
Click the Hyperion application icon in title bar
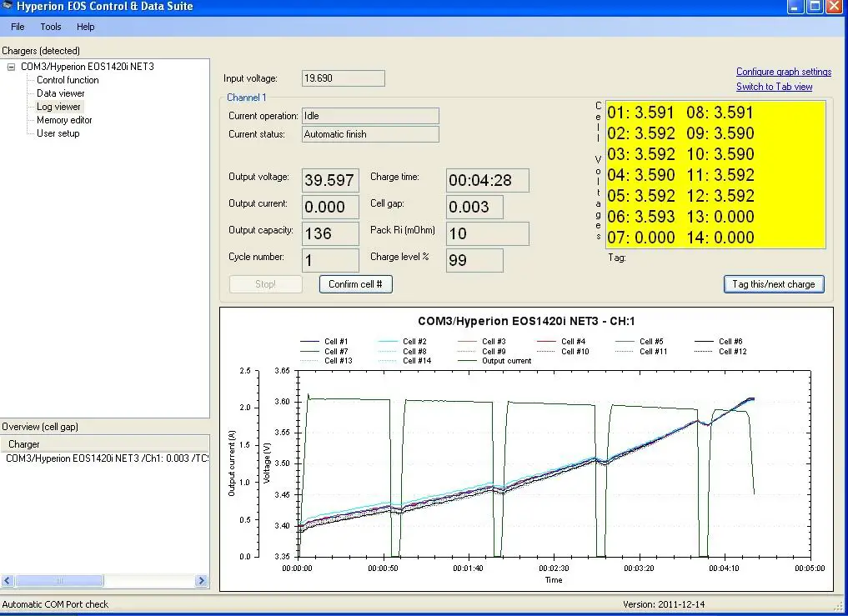[x=8, y=6]
